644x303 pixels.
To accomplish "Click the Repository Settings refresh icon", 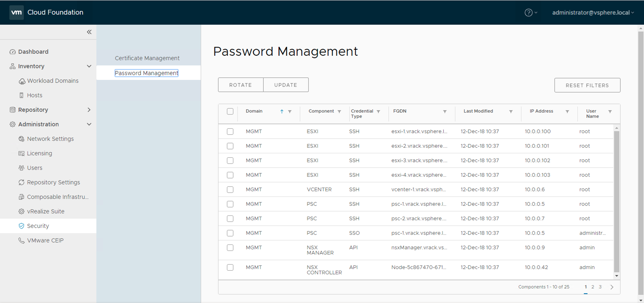I will tap(22, 182).
